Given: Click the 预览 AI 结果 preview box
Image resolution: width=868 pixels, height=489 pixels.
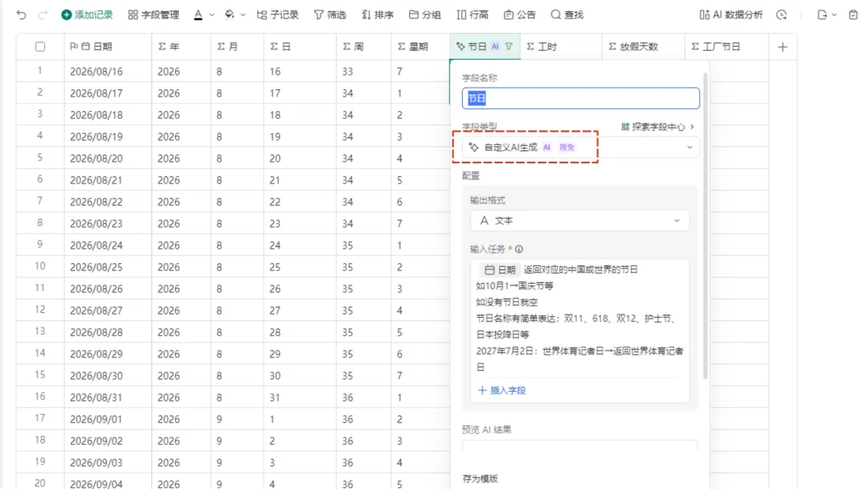Looking at the screenshot, I should coord(579,446).
